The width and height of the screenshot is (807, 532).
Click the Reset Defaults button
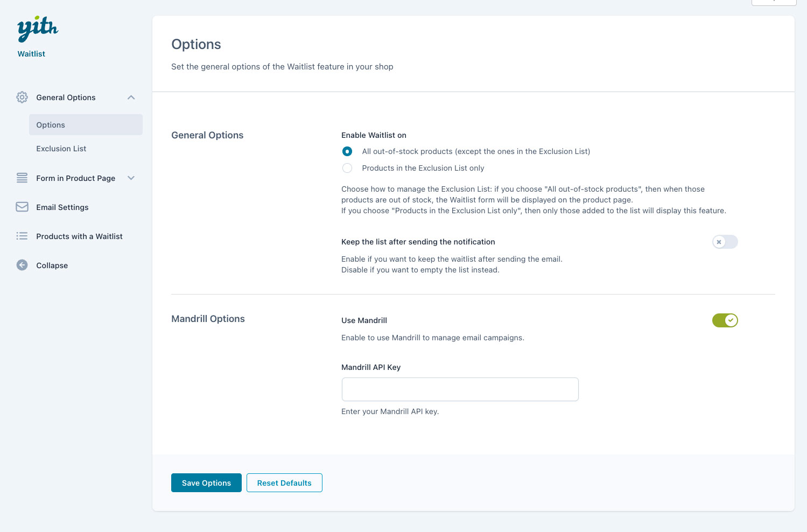(284, 483)
